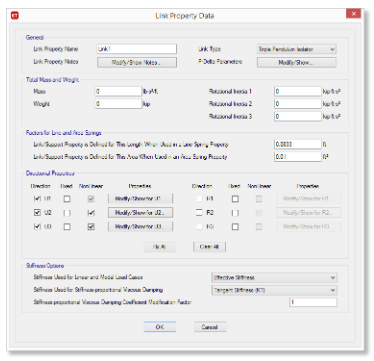Click Modify/Show for U2 button
374x361 pixels.
(140, 212)
